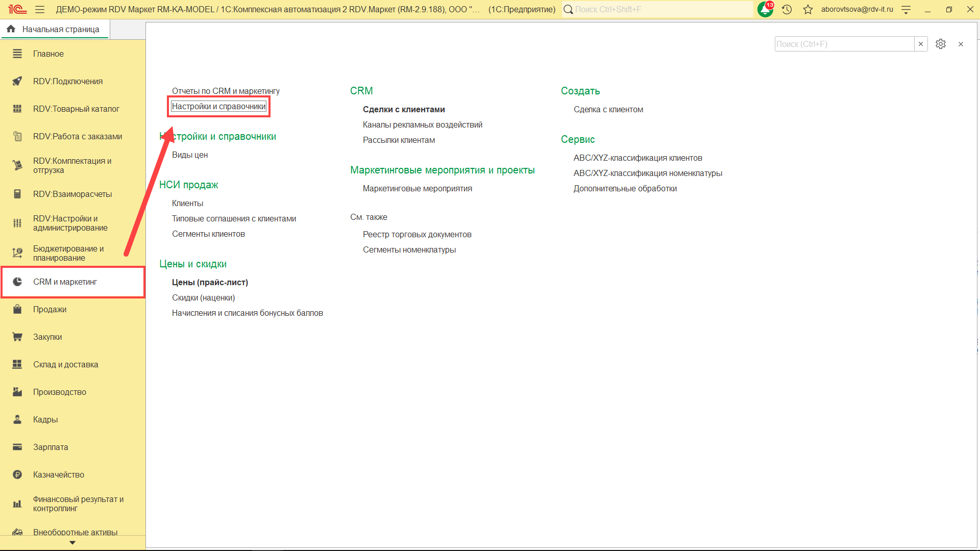This screenshot has width=980, height=551.
Task: Open notifications bell with badge
Action: 765,9
